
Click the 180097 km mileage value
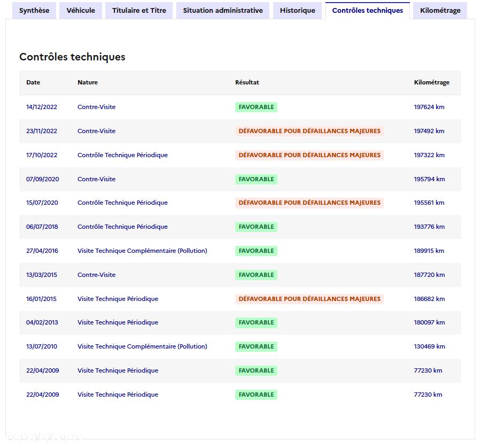(429, 322)
